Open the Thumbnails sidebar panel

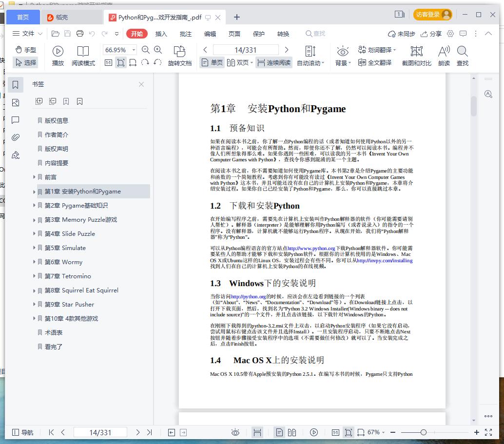pos(16,102)
